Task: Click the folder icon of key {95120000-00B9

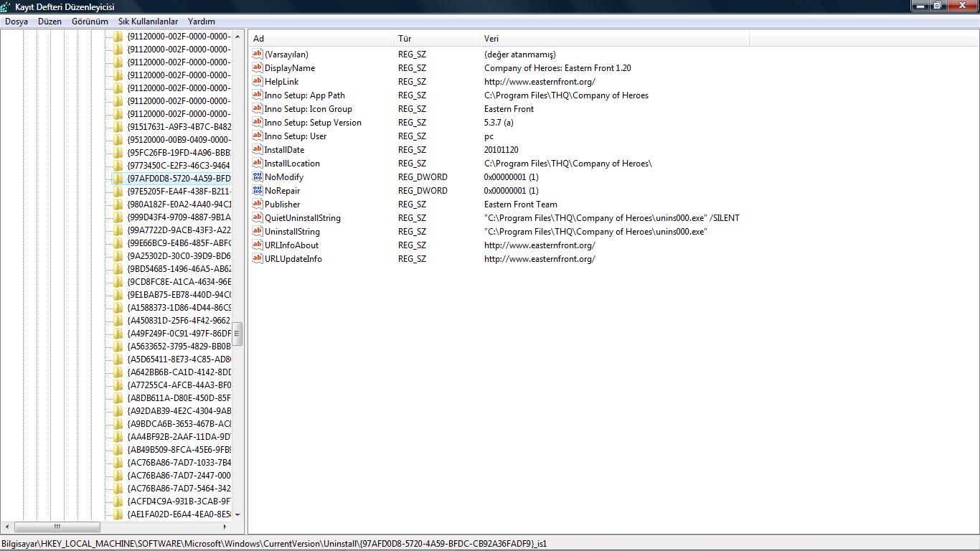Action: point(118,139)
